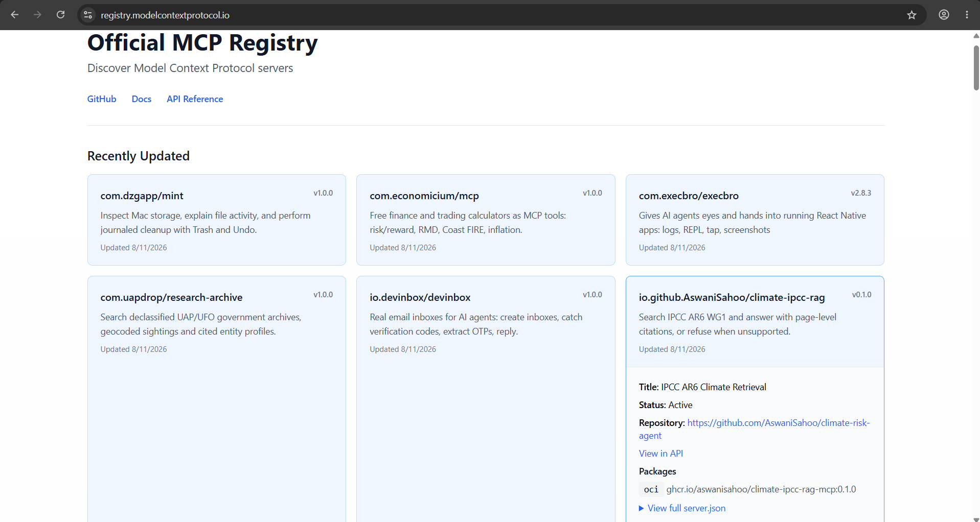Viewport: 980px width, 522px height.
Task: Click the Recently Updated heading
Action: [139, 156]
